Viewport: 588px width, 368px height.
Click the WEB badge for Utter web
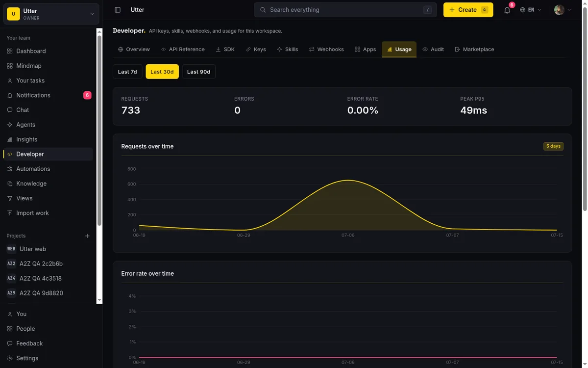click(11, 249)
